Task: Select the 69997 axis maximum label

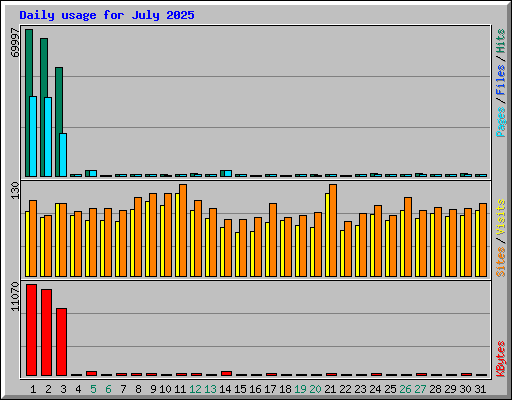Action: pyautogui.click(x=15, y=43)
